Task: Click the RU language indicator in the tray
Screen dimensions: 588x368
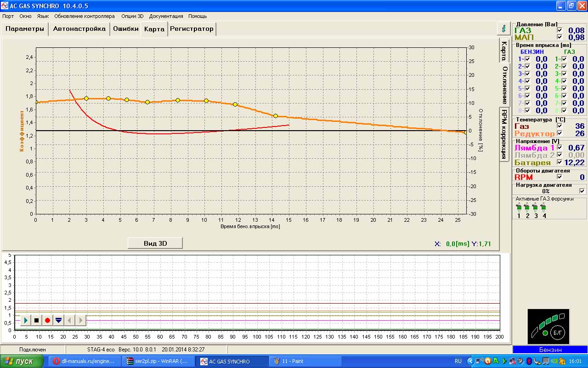Action: pyautogui.click(x=458, y=361)
